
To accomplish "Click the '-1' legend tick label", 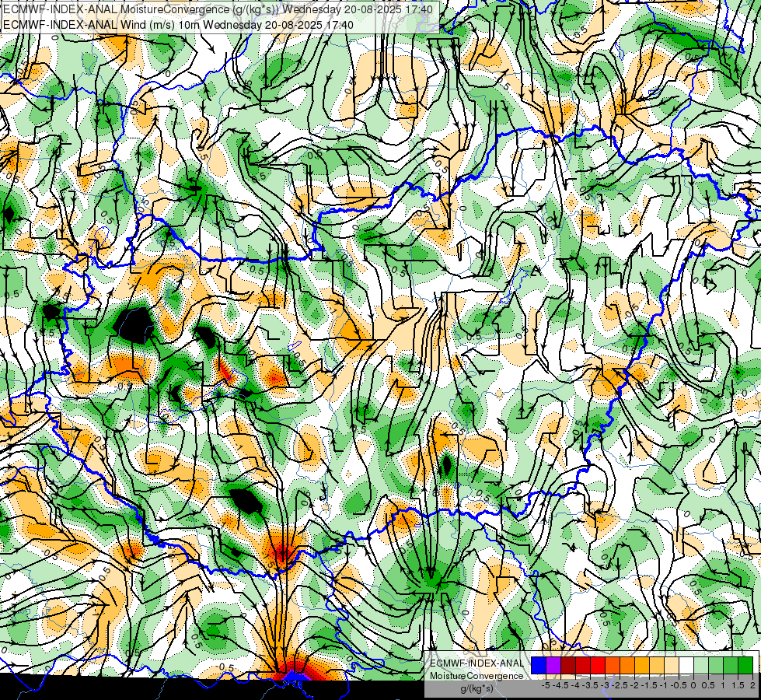I will (x=664, y=685).
